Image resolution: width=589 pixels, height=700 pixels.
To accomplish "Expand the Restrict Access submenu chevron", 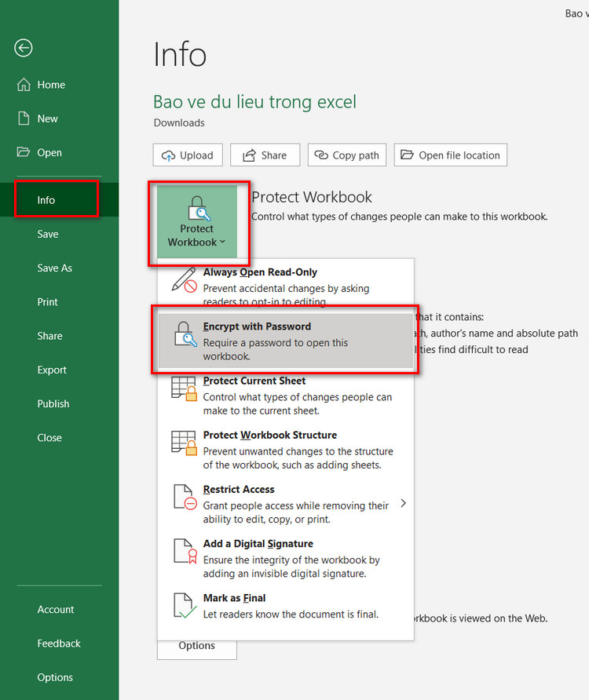I will [x=403, y=503].
